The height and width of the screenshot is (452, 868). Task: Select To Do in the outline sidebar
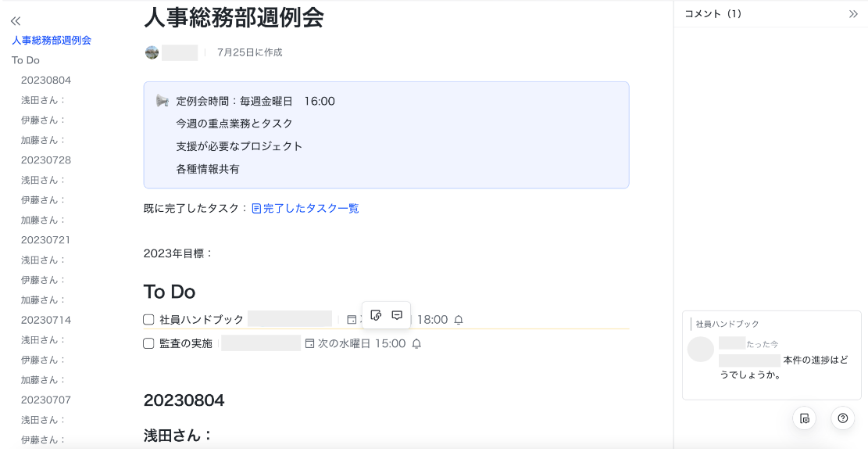point(26,60)
